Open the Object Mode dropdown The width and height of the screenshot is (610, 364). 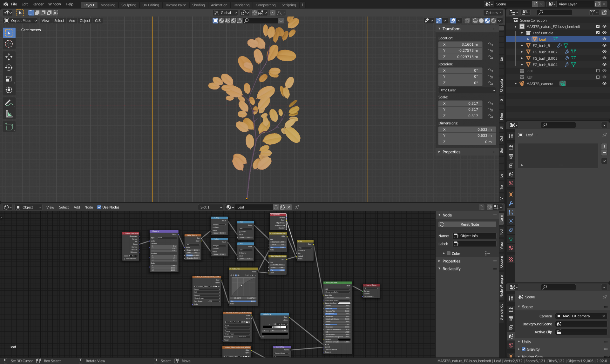[x=21, y=21]
